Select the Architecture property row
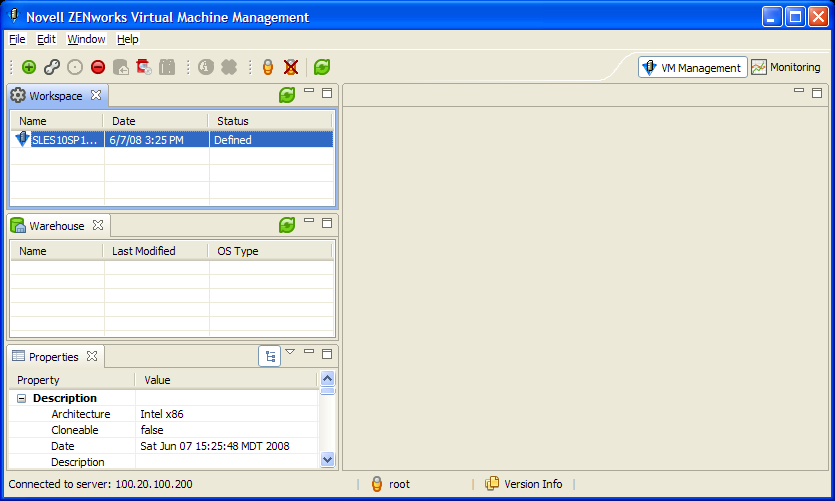Image resolution: width=835 pixels, height=501 pixels. coord(164,414)
